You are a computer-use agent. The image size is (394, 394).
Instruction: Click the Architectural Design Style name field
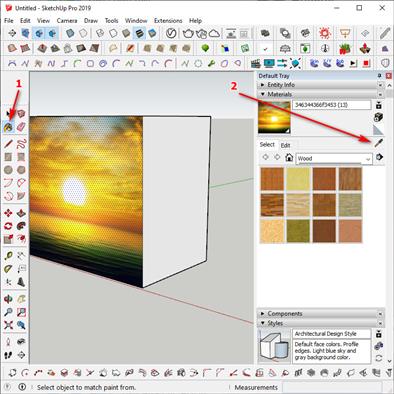tap(332, 334)
